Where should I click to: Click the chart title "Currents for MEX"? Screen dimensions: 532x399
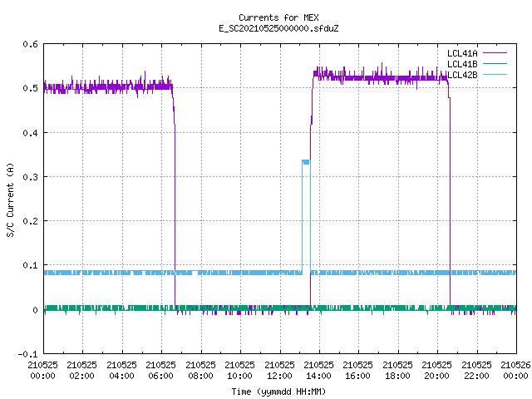pos(278,17)
